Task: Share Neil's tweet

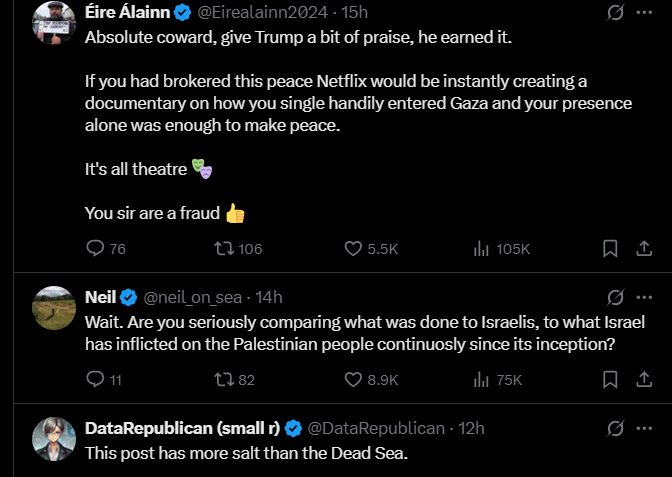Action: tap(645, 379)
